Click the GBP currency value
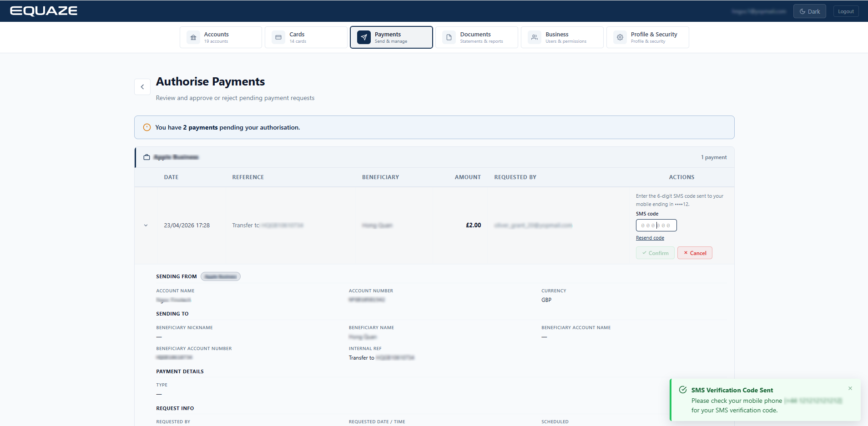868x426 pixels. click(546, 300)
